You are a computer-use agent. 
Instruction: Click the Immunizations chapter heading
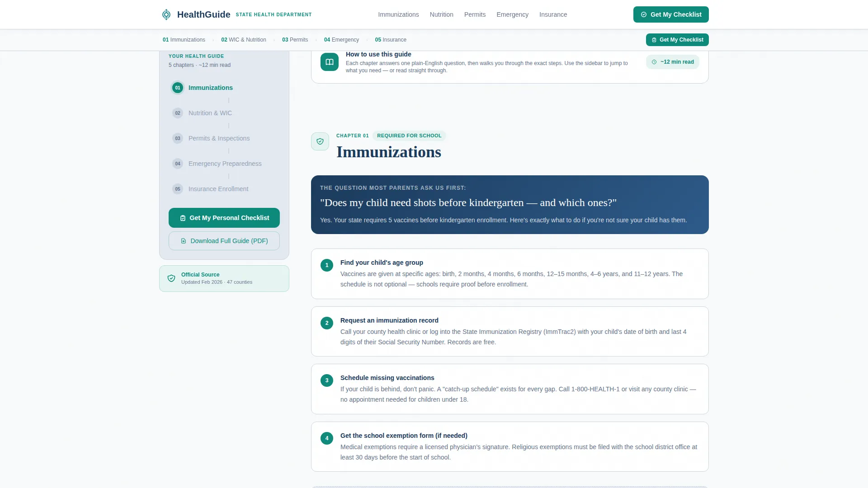(x=389, y=152)
